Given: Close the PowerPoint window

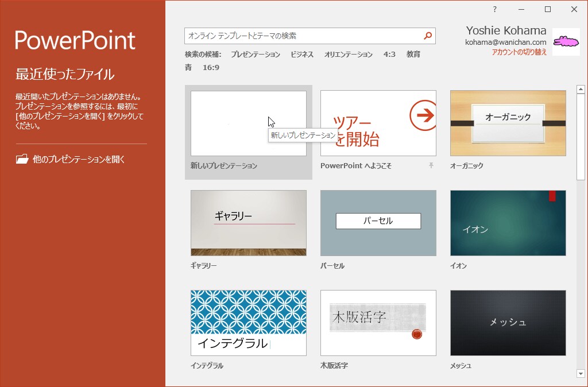Looking at the screenshot, I should click(574, 9).
